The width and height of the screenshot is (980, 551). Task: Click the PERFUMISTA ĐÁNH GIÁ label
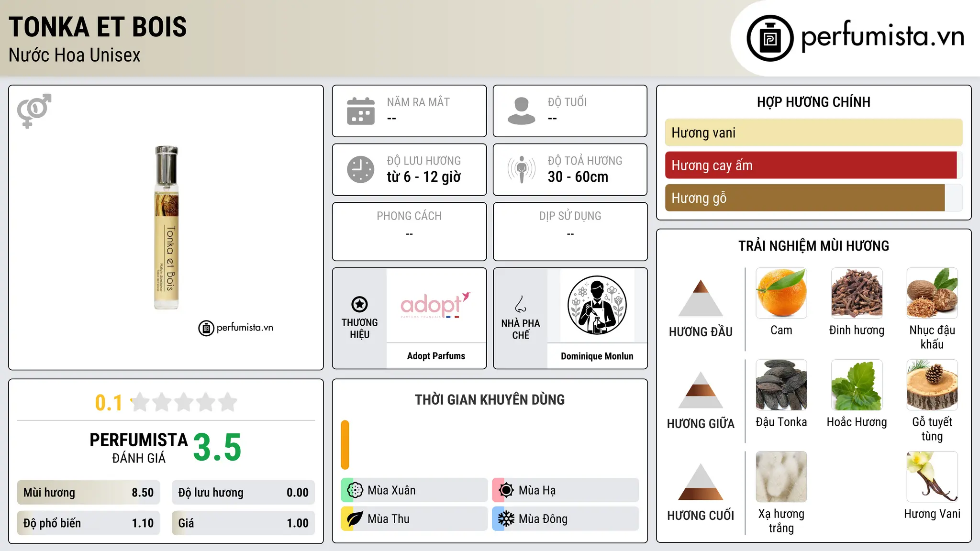[x=139, y=448]
